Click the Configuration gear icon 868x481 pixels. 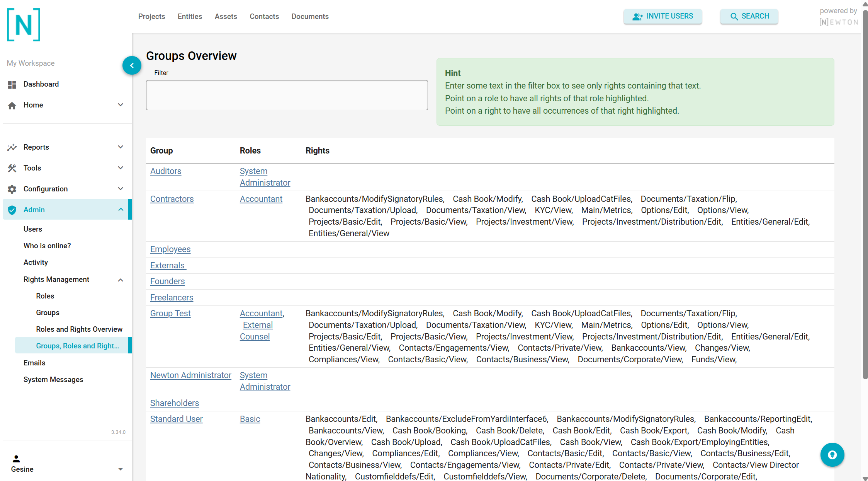12,189
